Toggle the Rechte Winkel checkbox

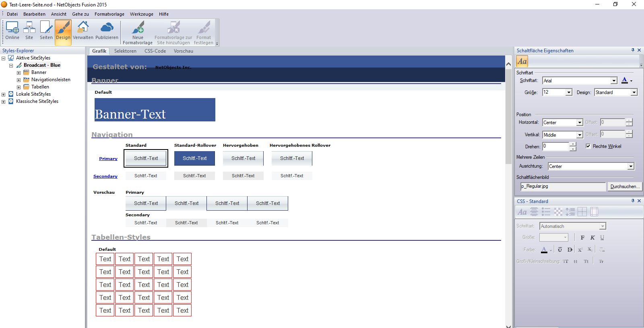tap(588, 146)
